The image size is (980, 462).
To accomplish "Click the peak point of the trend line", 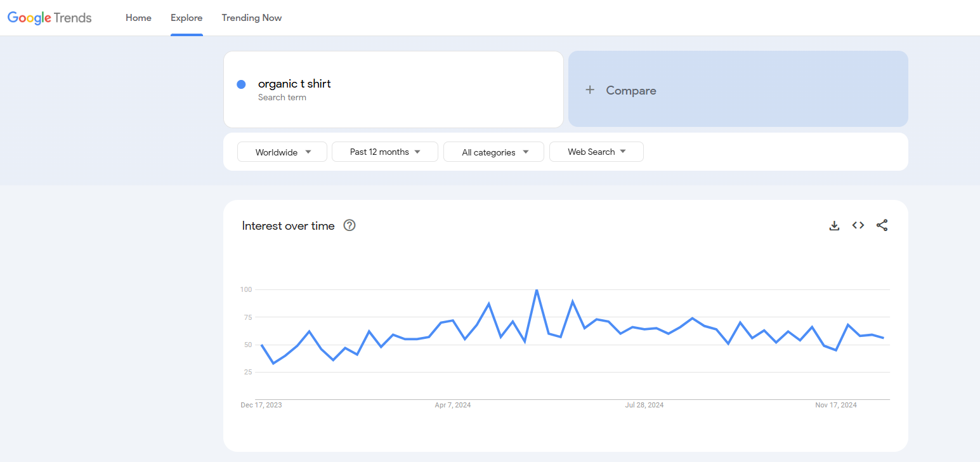I will (x=537, y=290).
